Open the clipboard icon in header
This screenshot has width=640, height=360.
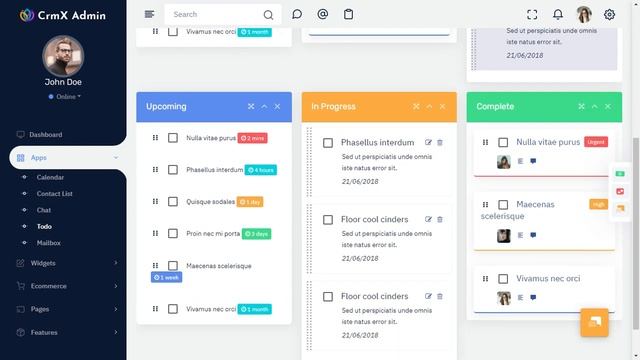pyautogui.click(x=348, y=14)
